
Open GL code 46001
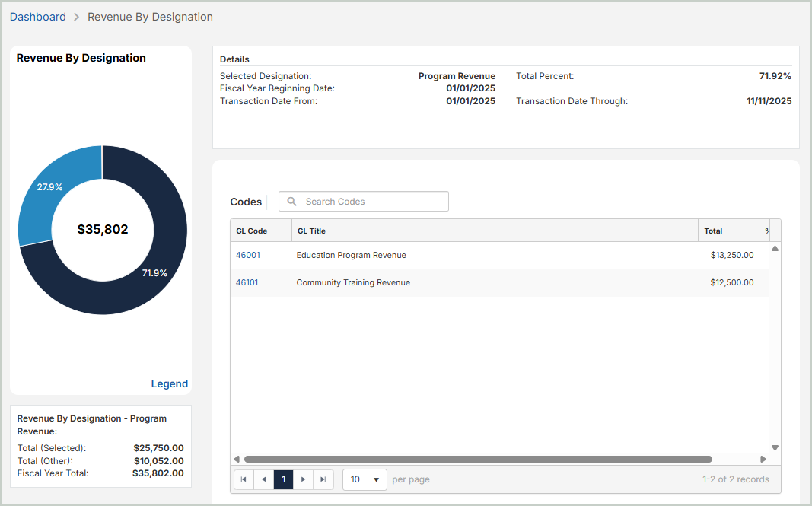click(247, 255)
